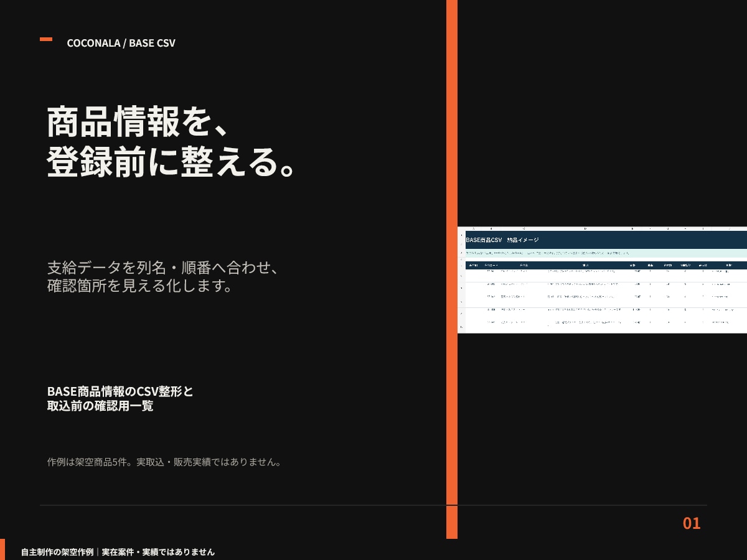This screenshot has height=560, width=747.
Task: Click the bold text BASE商品情報のCSV整形と取込前の確認用一覧
Action: [120, 399]
